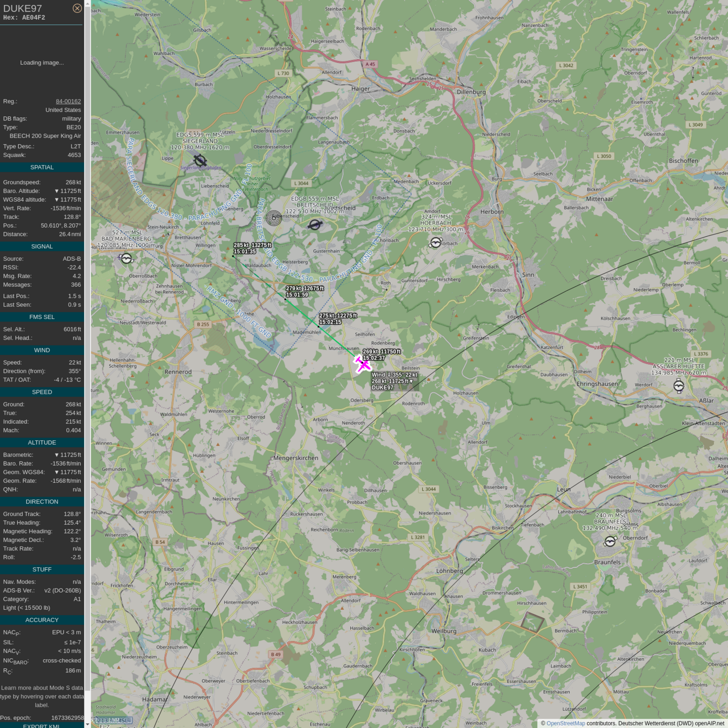The height and width of the screenshot is (728, 728).
Task: Open the OpenStreetMap attribution link
Action: tap(565, 723)
